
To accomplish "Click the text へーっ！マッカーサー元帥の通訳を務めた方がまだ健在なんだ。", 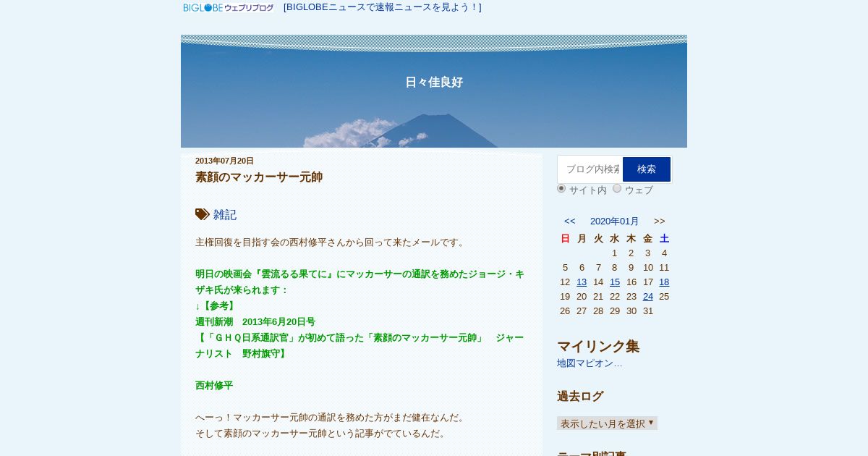I will pyautogui.click(x=332, y=417).
